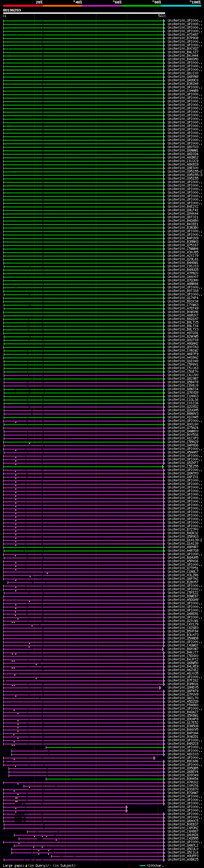The image size is (204, 868).
Task: Select hit label UniRef100_Q8JIX0
Action: [x=183, y=73]
